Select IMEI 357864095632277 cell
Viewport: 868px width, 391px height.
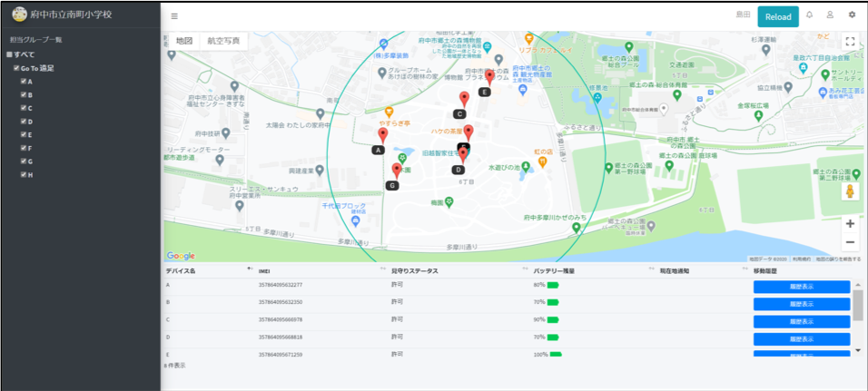281,285
